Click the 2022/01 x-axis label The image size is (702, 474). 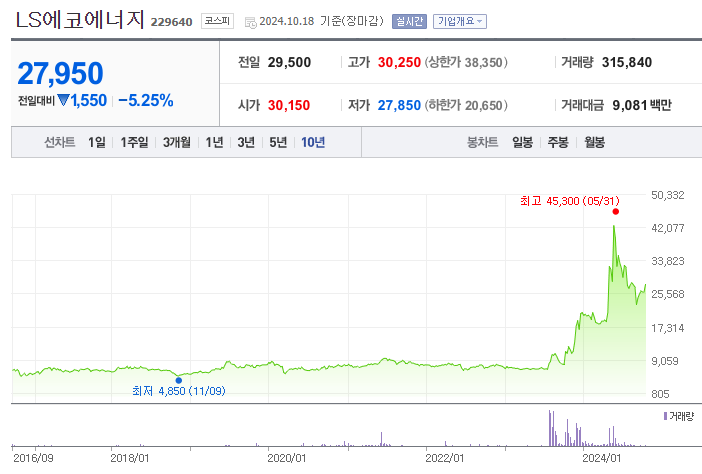(445, 458)
